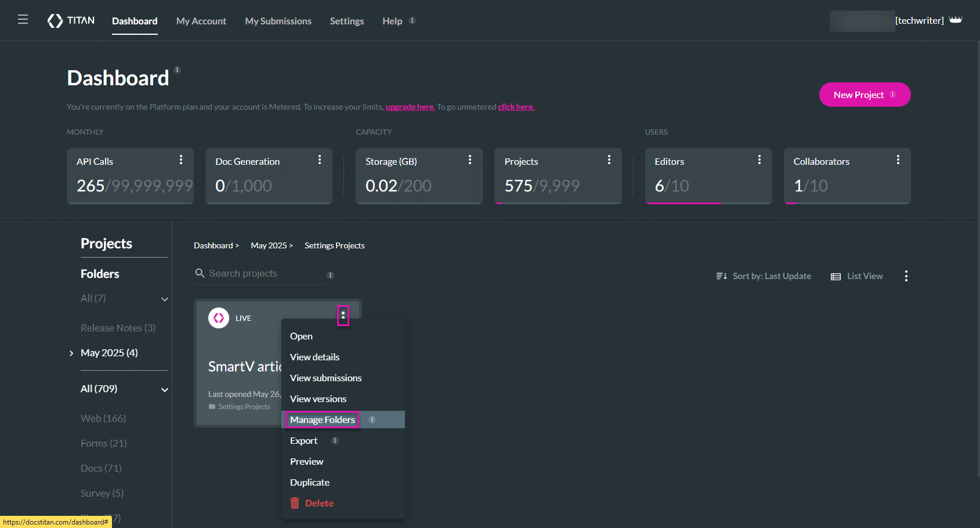Open the Editors card three-dot menu
Screen dimensions: 980x528
[759, 160]
